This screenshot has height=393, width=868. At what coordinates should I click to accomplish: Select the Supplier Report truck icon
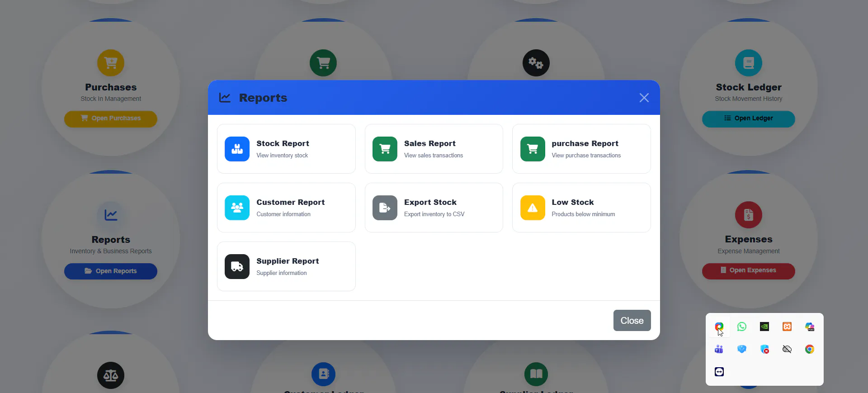(237, 266)
